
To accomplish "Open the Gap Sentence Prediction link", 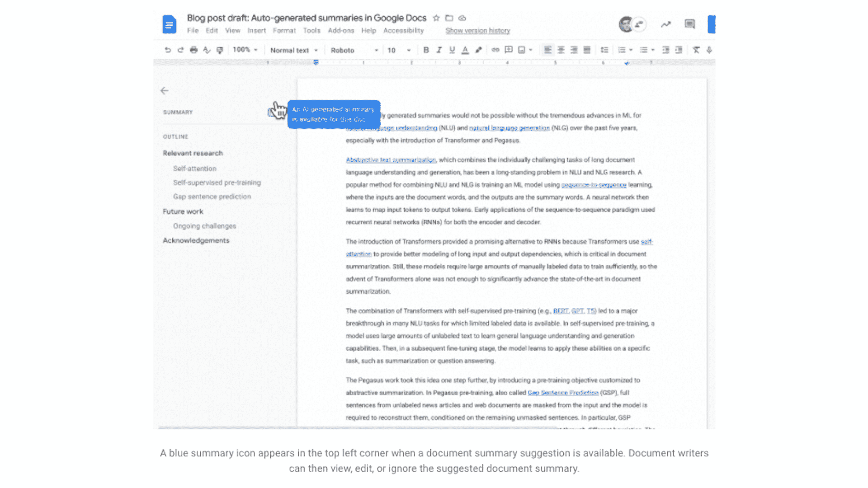I will [563, 393].
